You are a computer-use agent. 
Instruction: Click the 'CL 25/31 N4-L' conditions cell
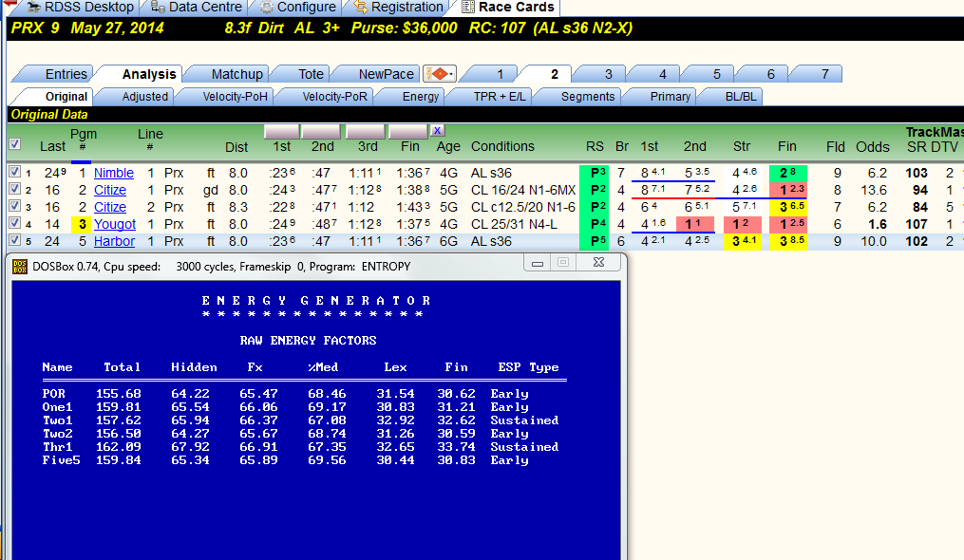click(x=514, y=224)
